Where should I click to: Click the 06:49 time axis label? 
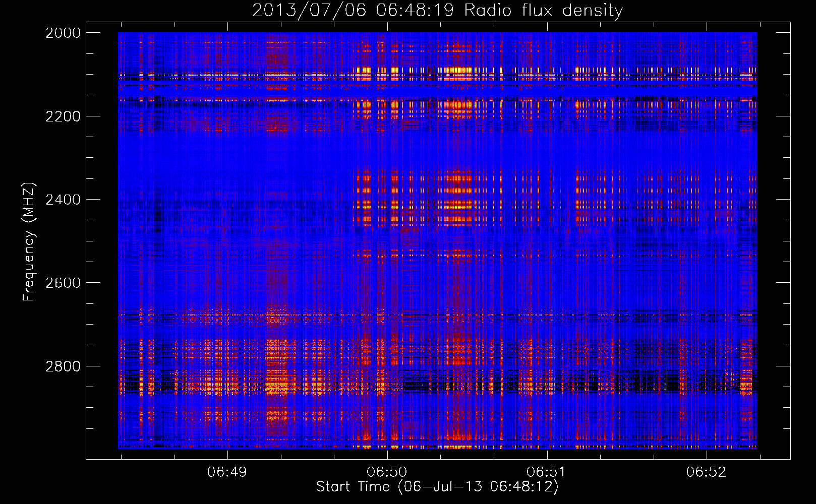227,472
